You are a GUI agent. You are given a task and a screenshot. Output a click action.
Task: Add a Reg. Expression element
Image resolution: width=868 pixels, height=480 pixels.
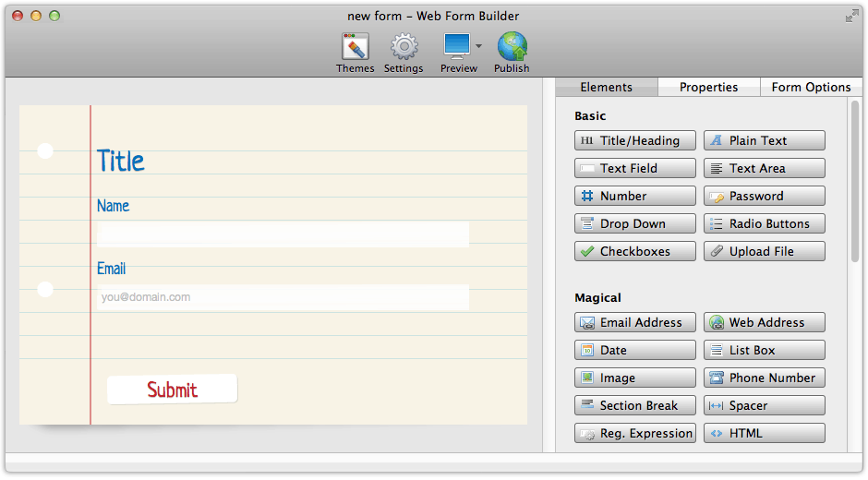pyautogui.click(x=635, y=433)
